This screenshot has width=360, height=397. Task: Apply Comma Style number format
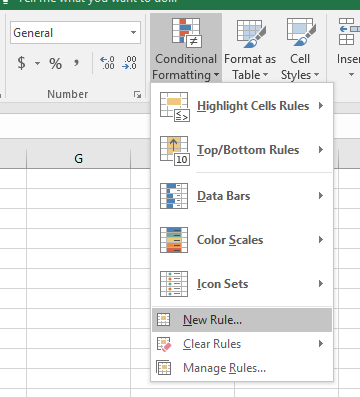point(77,63)
